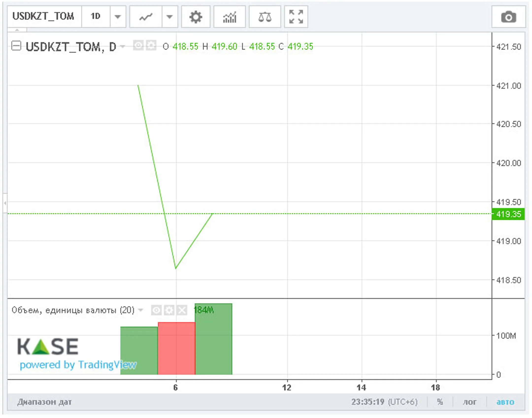Toggle logarithmic scale лог
Image resolution: width=532 pixels, height=418 pixels.
click(469, 402)
